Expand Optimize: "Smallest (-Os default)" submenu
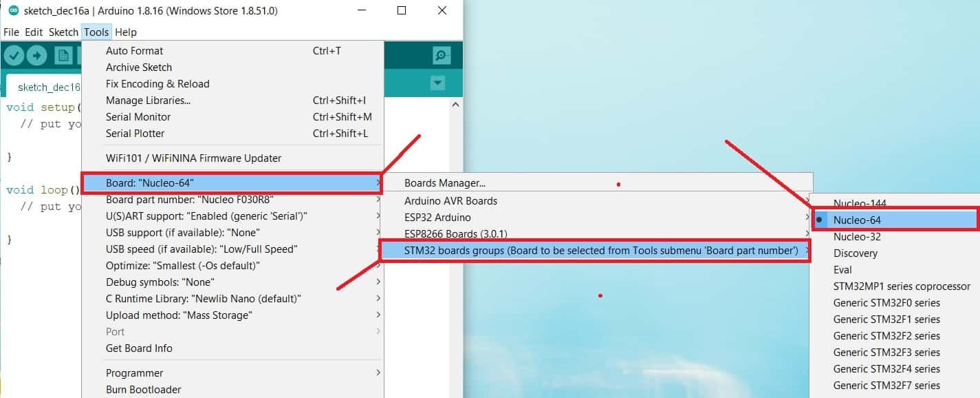Image resolution: width=980 pixels, height=398 pixels. 232,266
